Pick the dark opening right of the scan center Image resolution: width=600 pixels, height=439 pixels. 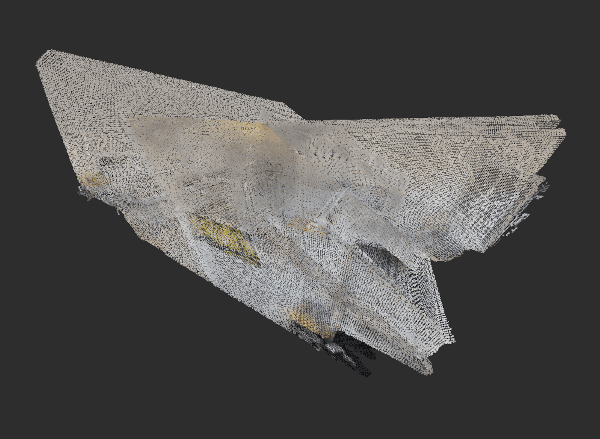pos(385,258)
